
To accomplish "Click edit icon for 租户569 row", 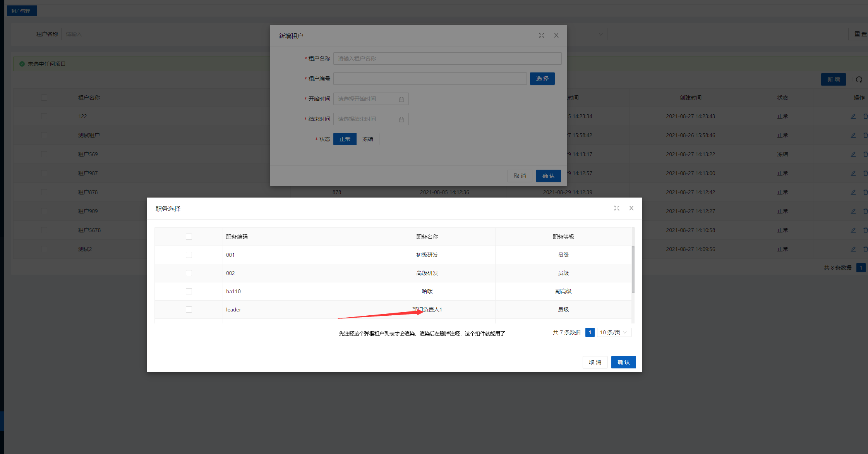I will pyautogui.click(x=853, y=154).
